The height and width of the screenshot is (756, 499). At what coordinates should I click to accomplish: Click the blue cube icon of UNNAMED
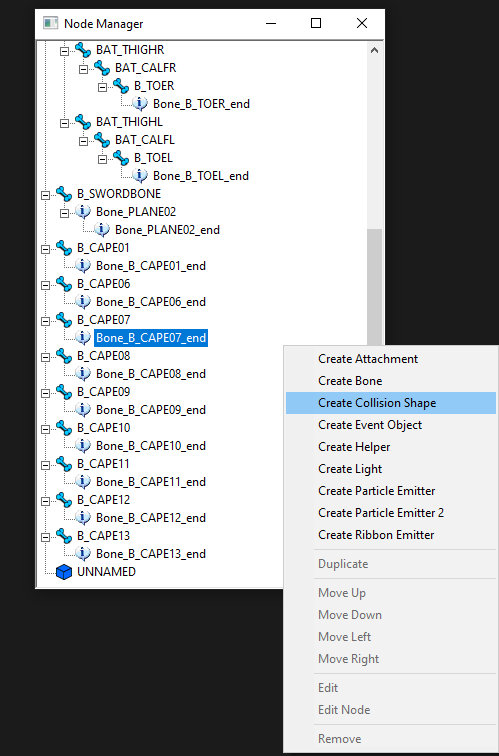pyautogui.click(x=64, y=572)
